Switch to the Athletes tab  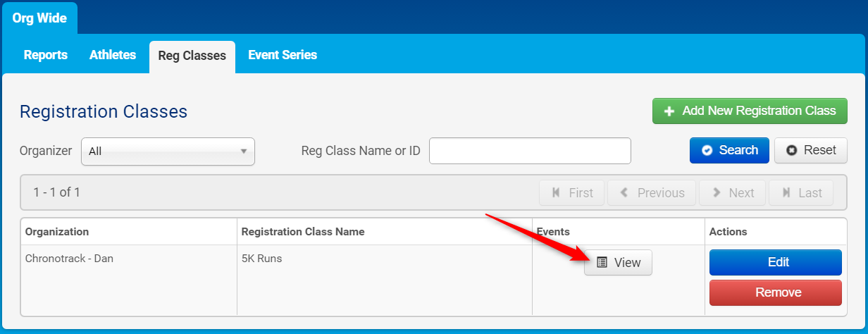(113, 54)
